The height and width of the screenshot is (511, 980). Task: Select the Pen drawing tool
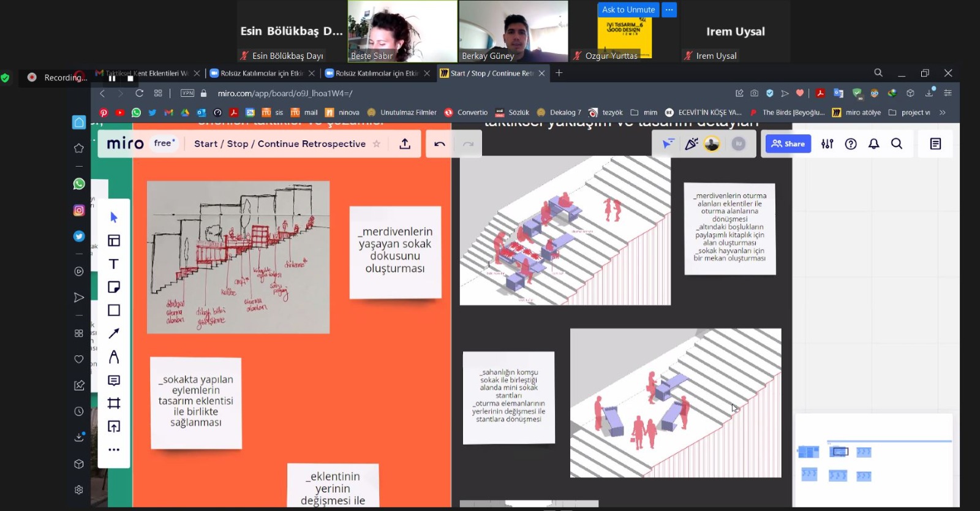114,357
